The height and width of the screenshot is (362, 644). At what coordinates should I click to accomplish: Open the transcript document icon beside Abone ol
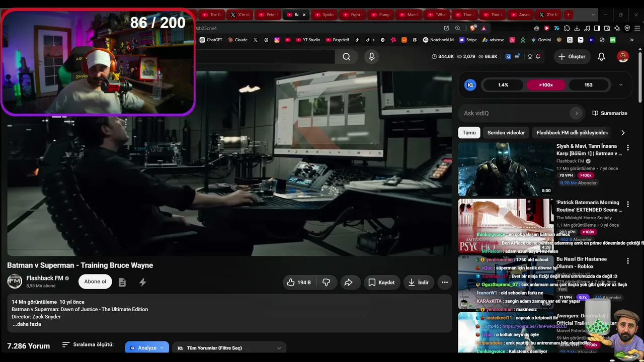click(x=122, y=283)
